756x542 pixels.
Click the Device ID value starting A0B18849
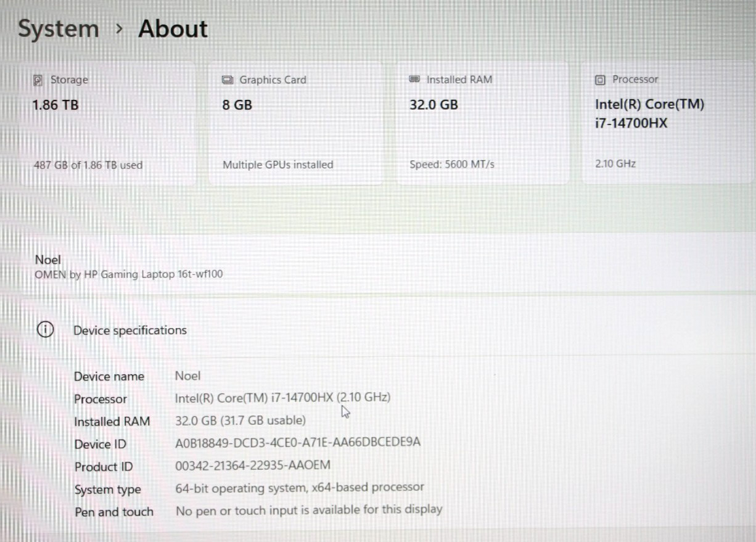tap(298, 442)
